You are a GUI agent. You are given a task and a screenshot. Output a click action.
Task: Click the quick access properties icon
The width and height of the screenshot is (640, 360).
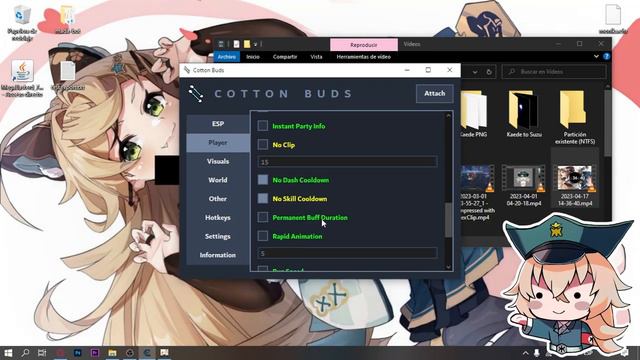(236, 44)
